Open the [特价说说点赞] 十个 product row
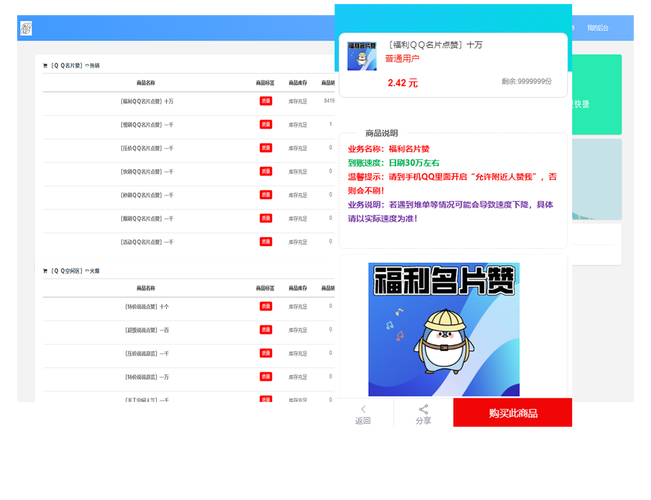Image resolution: width=651 pixels, height=500 pixels. 188,307
